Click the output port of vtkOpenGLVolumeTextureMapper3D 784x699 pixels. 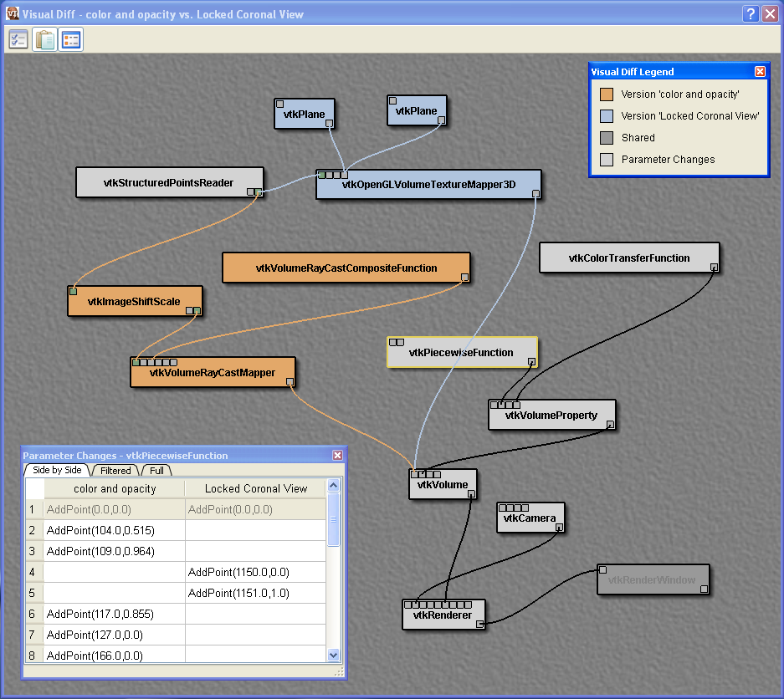[x=535, y=193]
